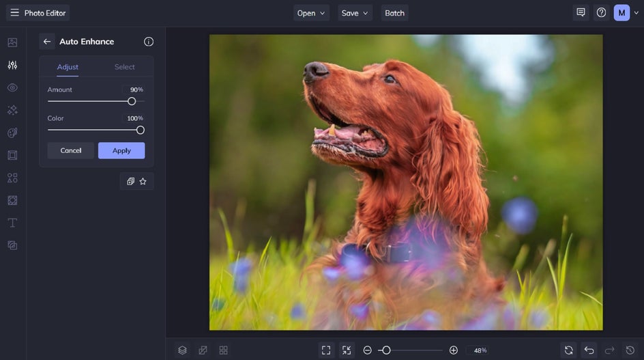Open the Text tool in sidebar
The width and height of the screenshot is (644, 360).
coord(12,223)
